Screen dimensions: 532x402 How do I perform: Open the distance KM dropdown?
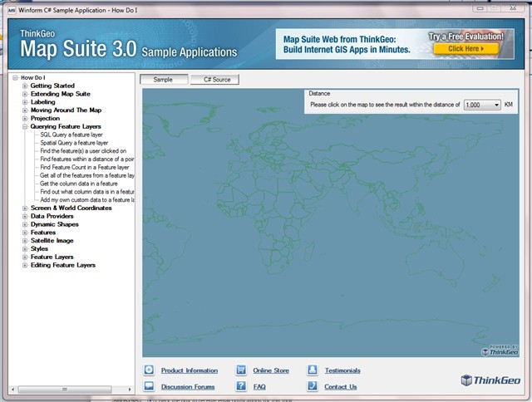(496, 105)
